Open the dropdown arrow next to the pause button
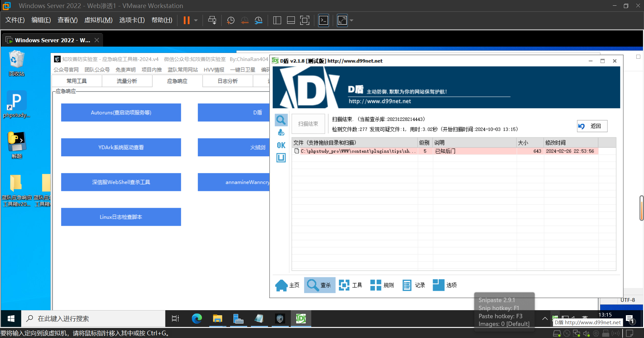Image resolution: width=644 pixels, height=338 pixels. (x=196, y=20)
